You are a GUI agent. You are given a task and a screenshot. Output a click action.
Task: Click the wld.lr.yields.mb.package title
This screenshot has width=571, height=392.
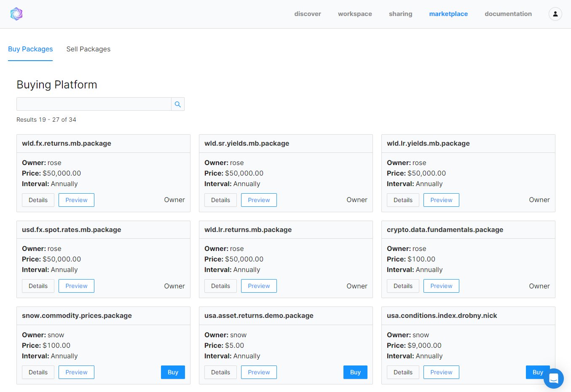coord(428,144)
